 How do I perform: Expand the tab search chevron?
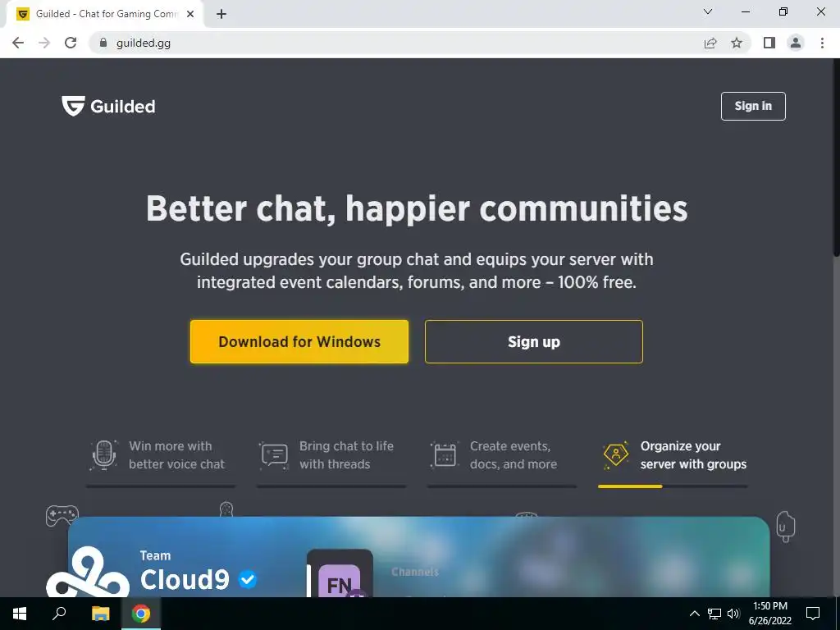(708, 11)
